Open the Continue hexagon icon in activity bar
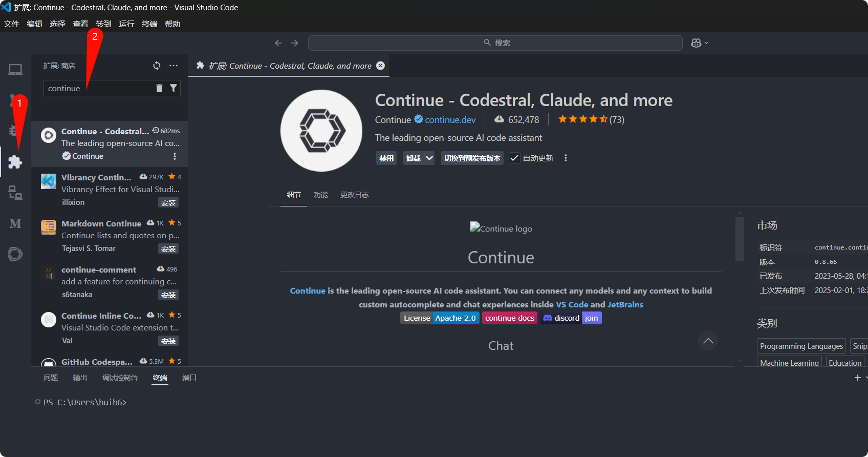The image size is (868, 457). [15, 254]
